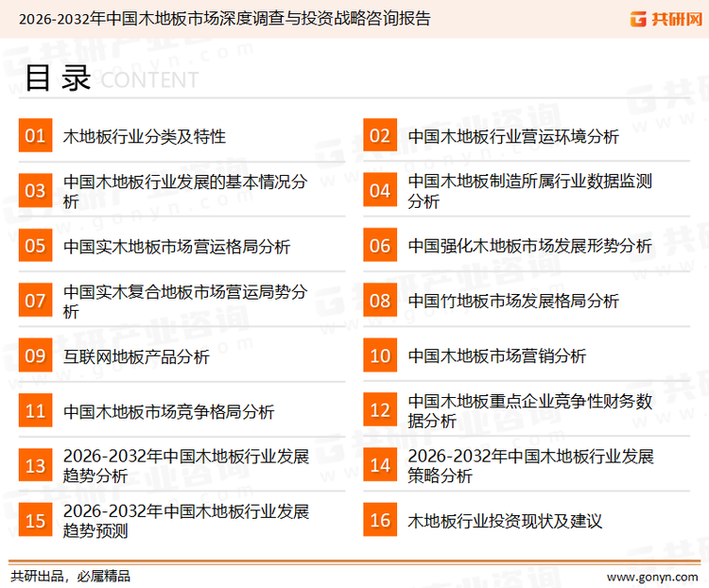The image size is (709, 588).
Task: Click the orange 03 number badge
Action: pyautogui.click(x=35, y=190)
